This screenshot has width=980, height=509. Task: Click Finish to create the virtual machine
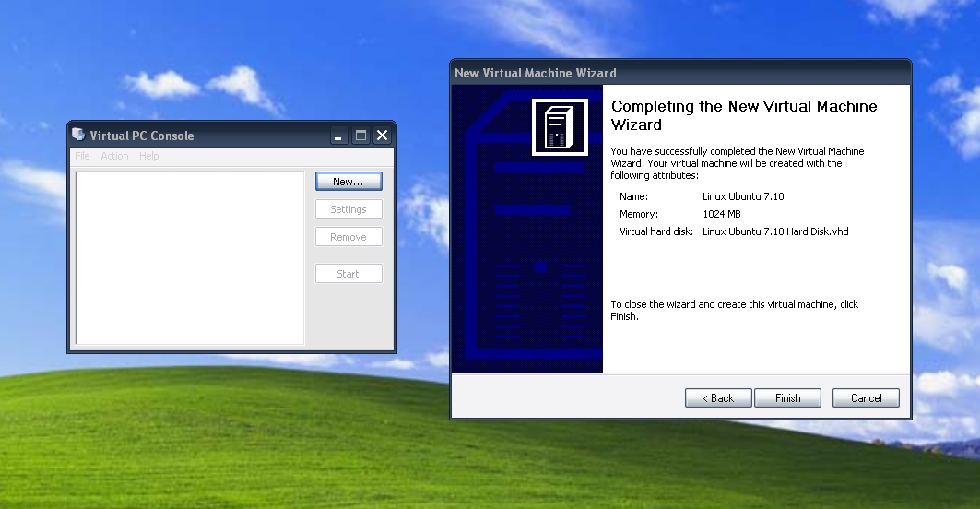click(787, 398)
